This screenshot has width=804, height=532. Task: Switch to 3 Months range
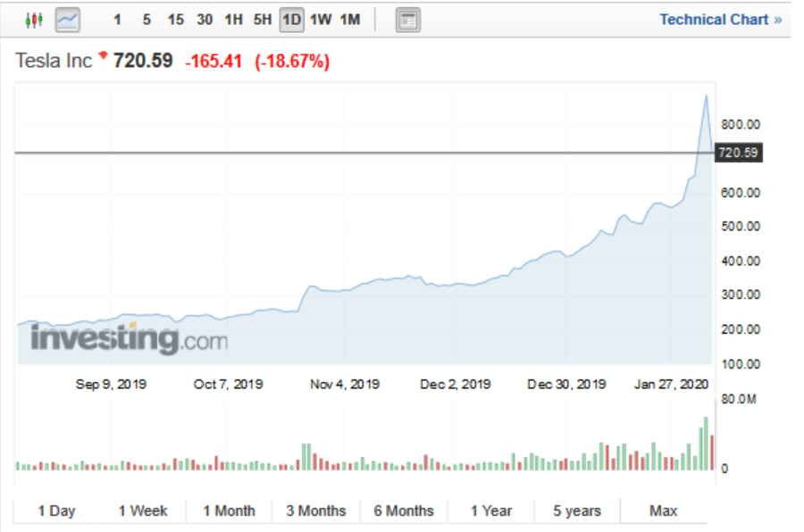tap(316, 511)
